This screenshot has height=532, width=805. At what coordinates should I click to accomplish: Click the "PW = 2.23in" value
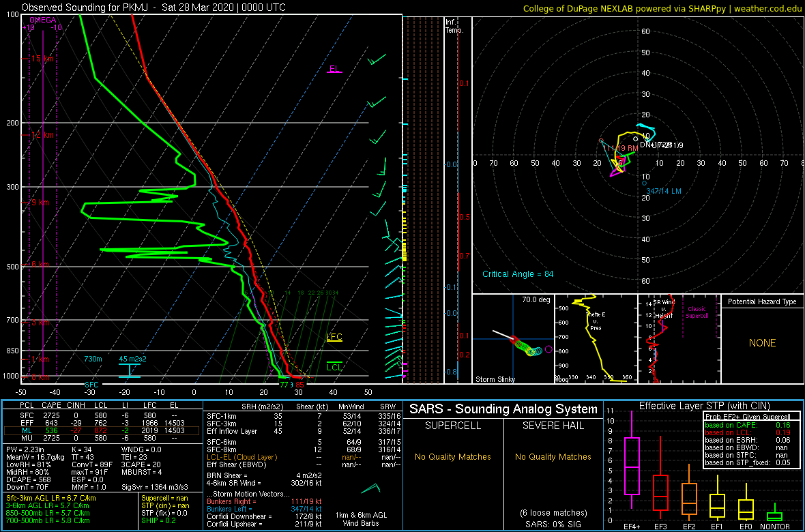[x=25, y=449]
